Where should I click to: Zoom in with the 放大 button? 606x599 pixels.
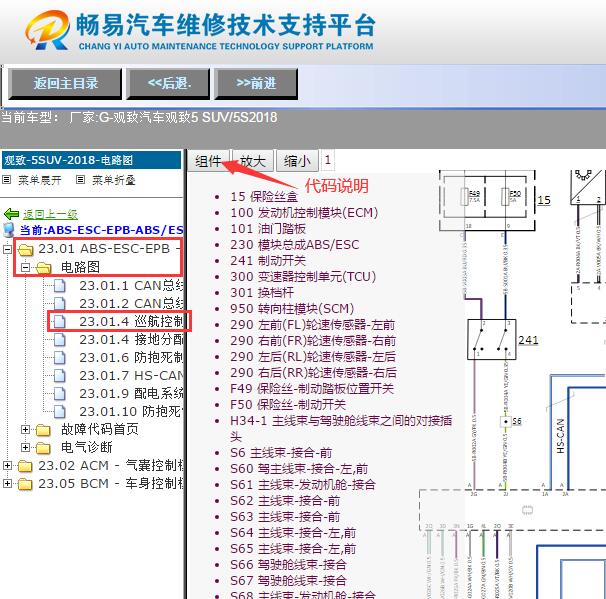point(253,161)
